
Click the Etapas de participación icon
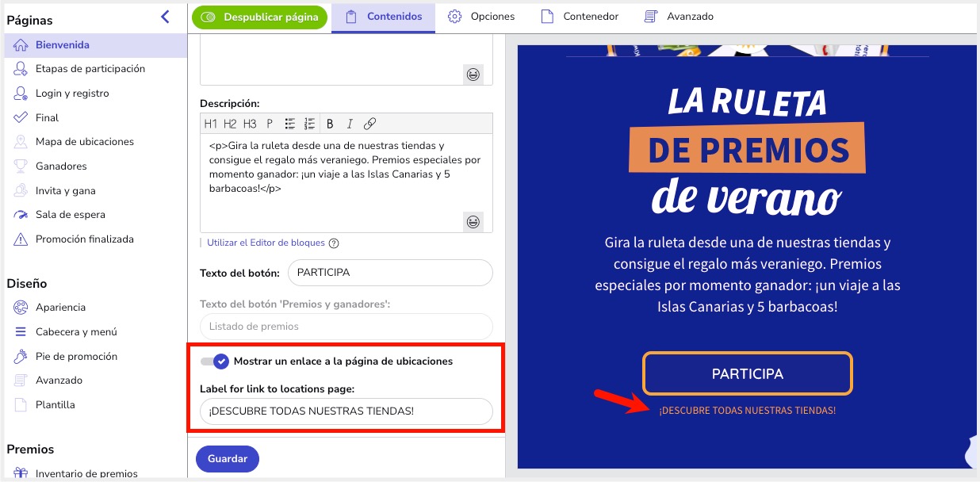tap(21, 69)
